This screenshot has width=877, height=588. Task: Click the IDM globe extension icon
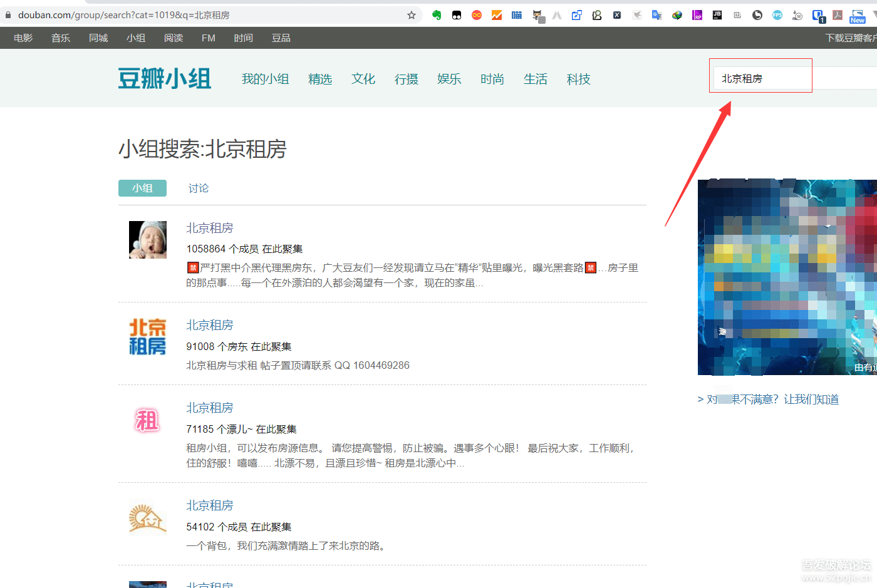tap(677, 15)
